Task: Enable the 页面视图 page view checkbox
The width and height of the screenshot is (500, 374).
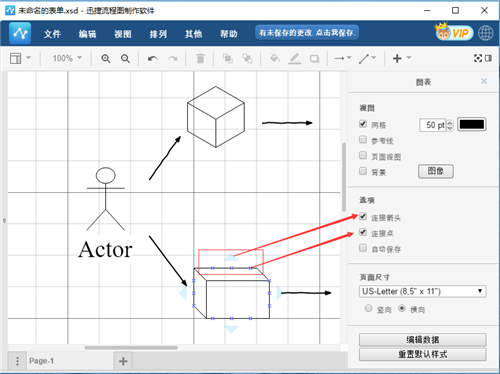Action: [x=363, y=155]
